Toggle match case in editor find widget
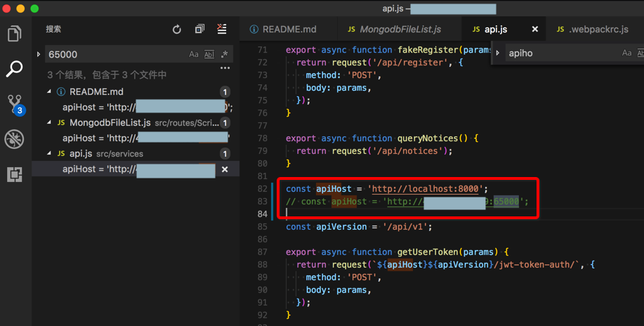644x326 pixels. click(626, 53)
